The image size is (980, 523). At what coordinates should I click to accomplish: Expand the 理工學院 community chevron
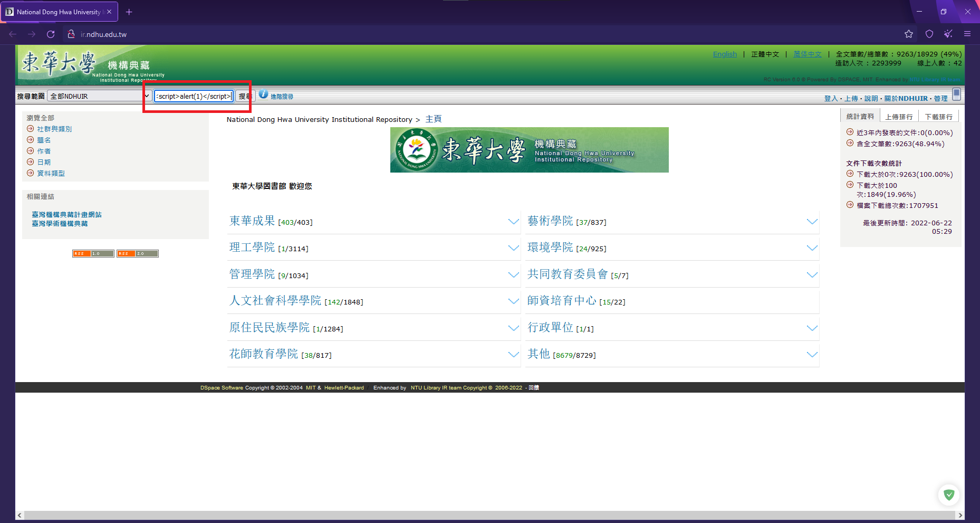513,248
